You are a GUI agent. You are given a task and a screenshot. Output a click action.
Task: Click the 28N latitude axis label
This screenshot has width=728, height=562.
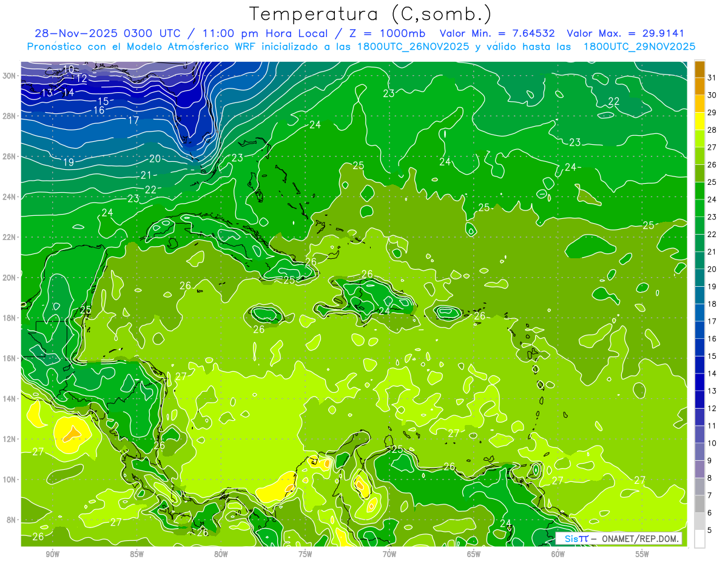tap(10, 116)
